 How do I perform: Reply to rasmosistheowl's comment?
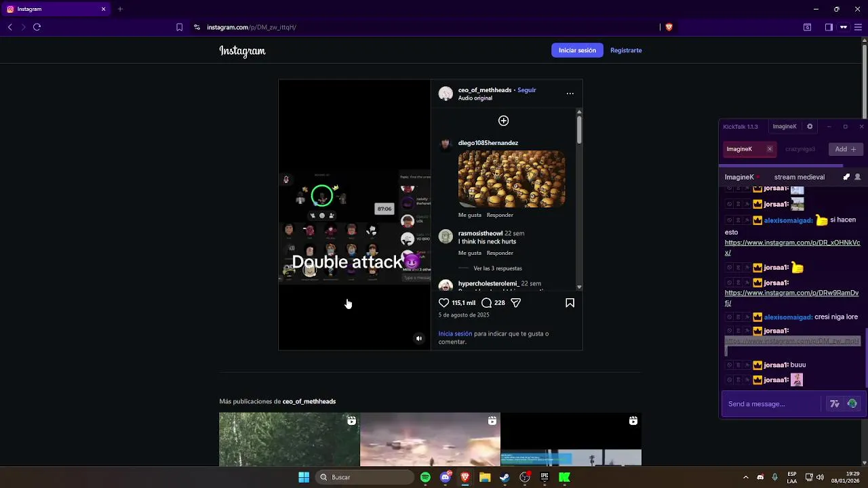pos(500,253)
